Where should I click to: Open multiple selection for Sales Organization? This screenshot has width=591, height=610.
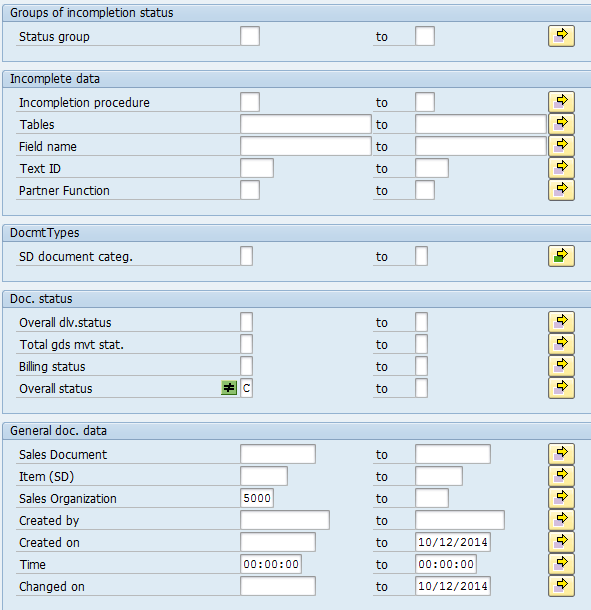click(x=561, y=498)
